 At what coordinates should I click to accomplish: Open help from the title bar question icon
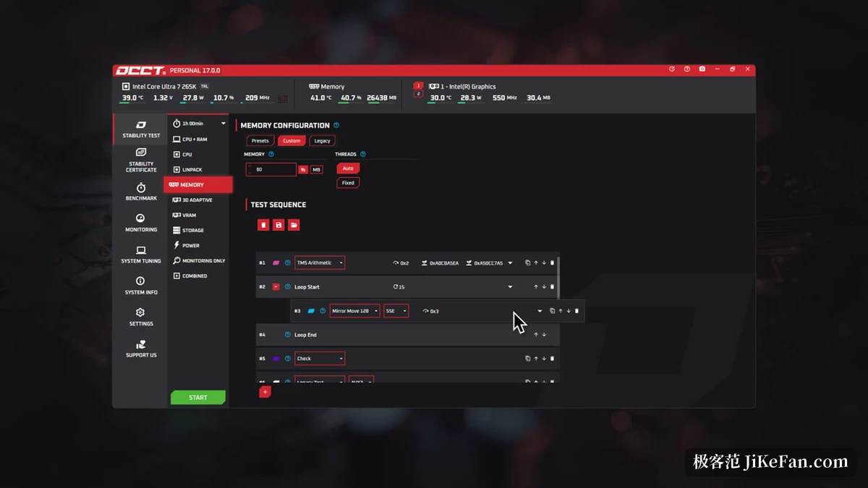pos(687,69)
